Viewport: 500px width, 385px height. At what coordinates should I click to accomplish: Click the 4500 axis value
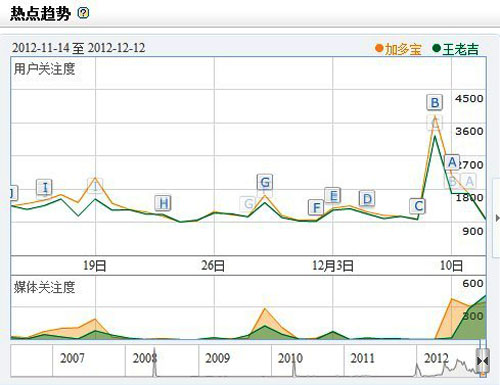coord(469,99)
